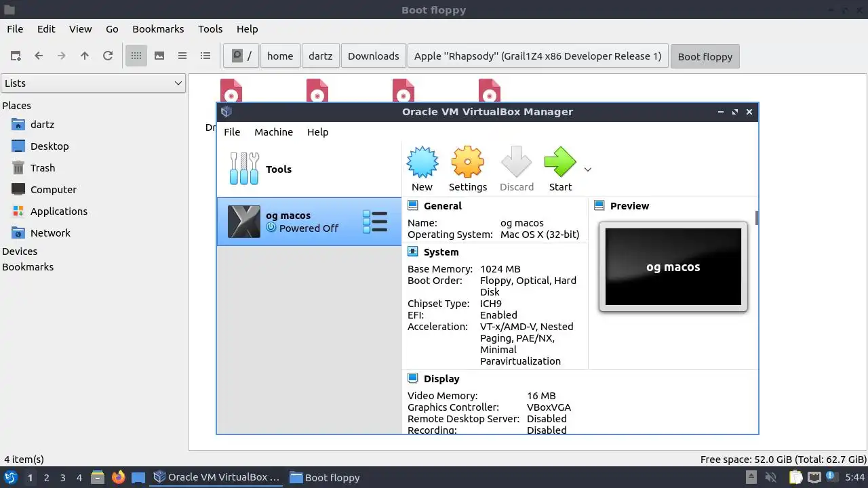Click the Apple Rhapsody breadcrumb button

[x=538, y=56]
